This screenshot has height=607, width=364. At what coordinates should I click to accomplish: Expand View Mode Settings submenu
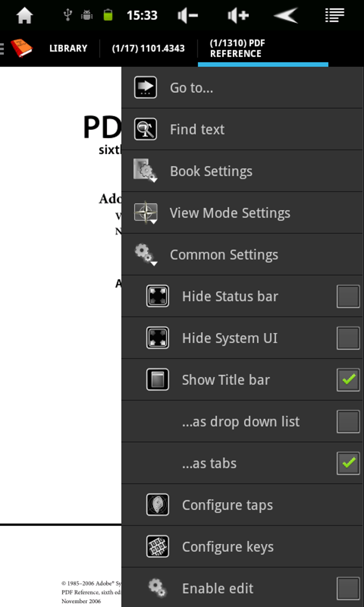229,213
